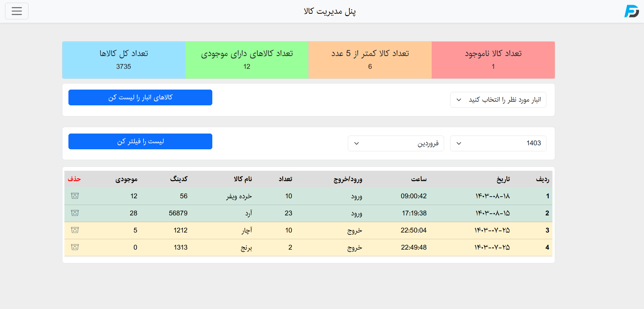Click the blue logo icon in header
The image size is (644, 309).
[x=631, y=11]
